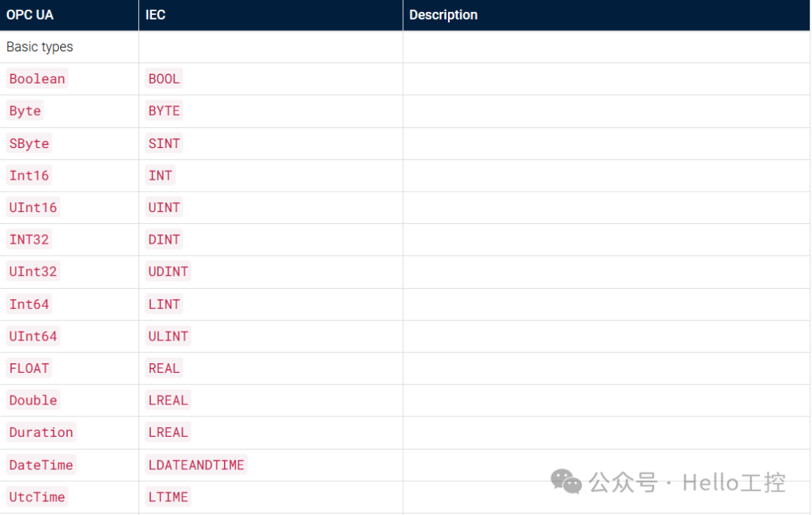Viewport: 812px width, 515px height.
Task: Click the DINT type tag
Action: pyautogui.click(x=164, y=240)
